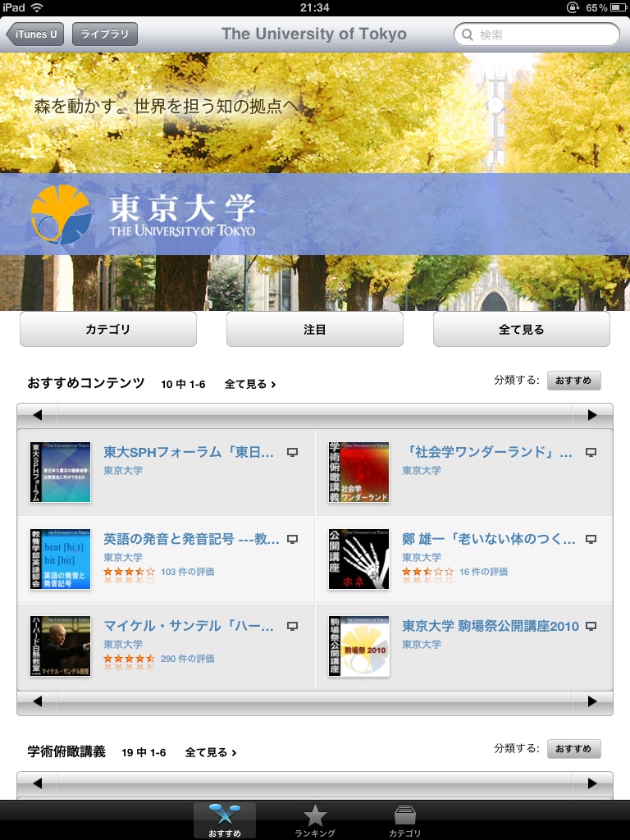Open the おすすめ sort dropdown for 学術俯瞰講義
The height and width of the screenshot is (840, 630).
coord(573,749)
